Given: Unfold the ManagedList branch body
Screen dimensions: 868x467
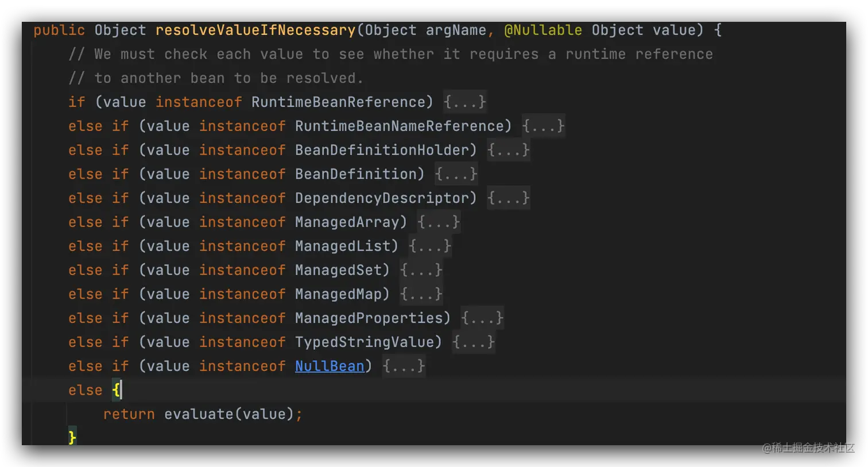Looking at the screenshot, I should pyautogui.click(x=430, y=247).
